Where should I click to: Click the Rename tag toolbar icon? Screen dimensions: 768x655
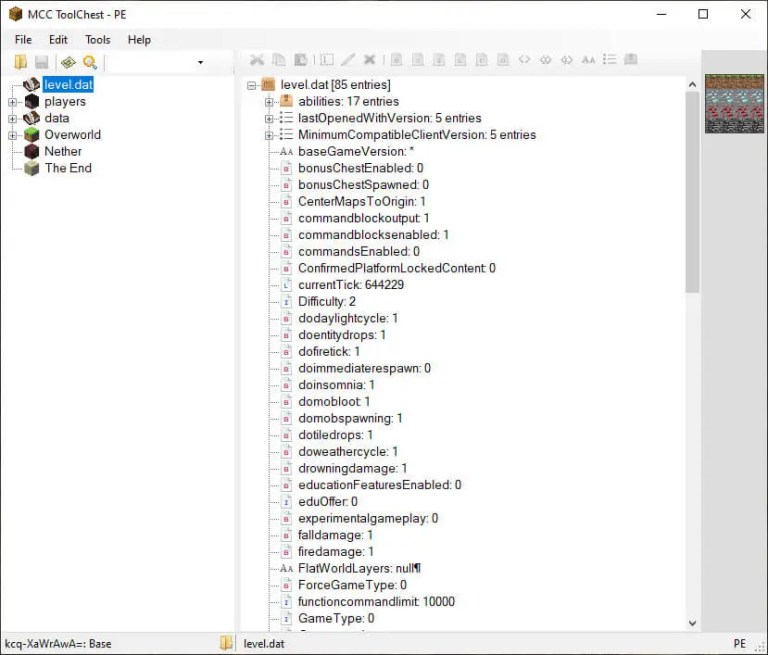point(327,60)
